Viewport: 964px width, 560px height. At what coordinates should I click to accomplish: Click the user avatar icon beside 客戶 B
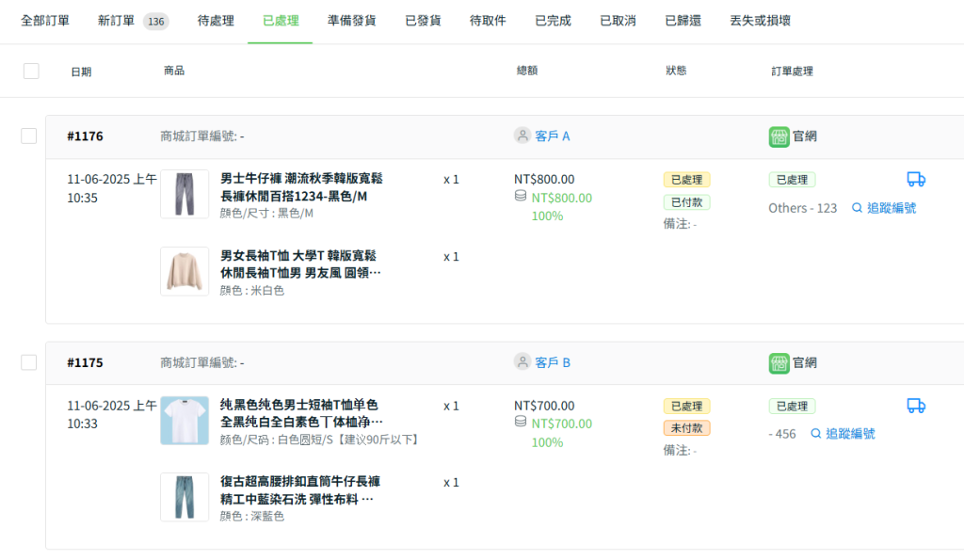coord(522,361)
